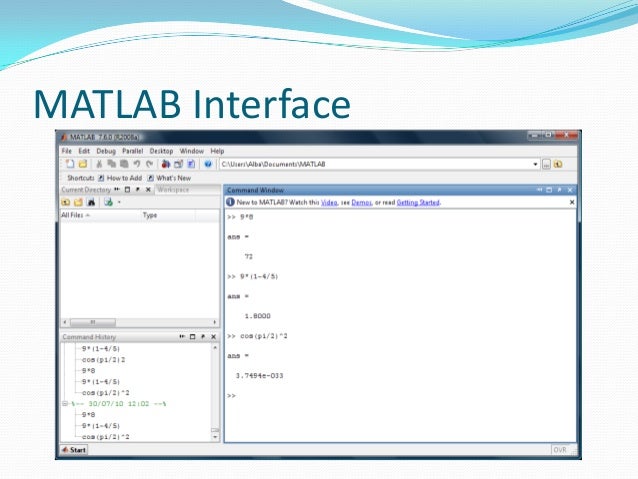This screenshot has width=638, height=479.
Task: Click the 30/07/10 12:02 timestamp in Command History
Action: pyautogui.click(x=119, y=404)
